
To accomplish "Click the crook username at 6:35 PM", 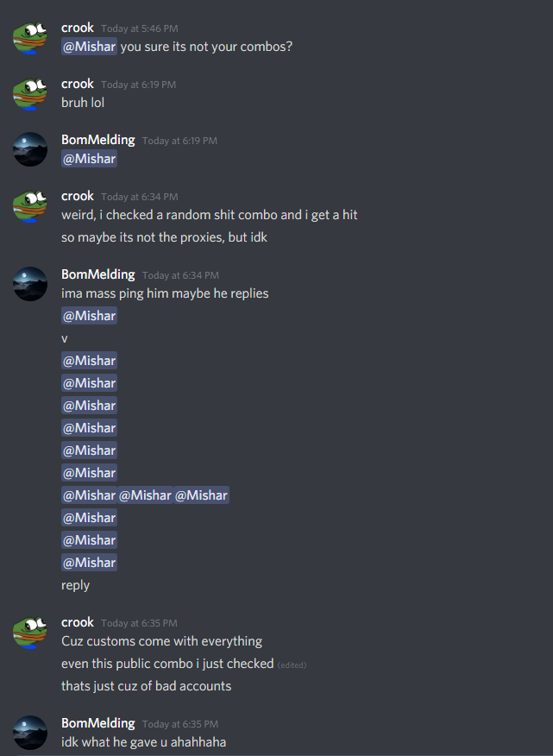I will coord(77,622).
